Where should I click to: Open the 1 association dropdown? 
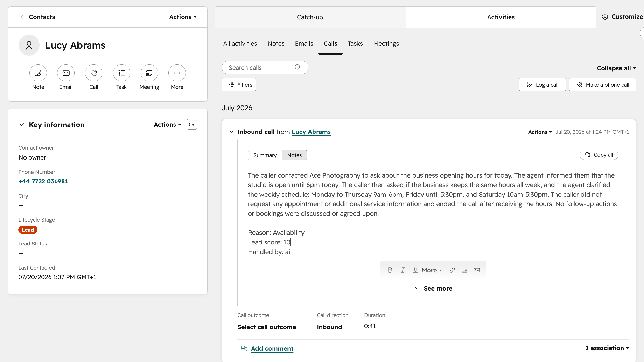pos(607,348)
